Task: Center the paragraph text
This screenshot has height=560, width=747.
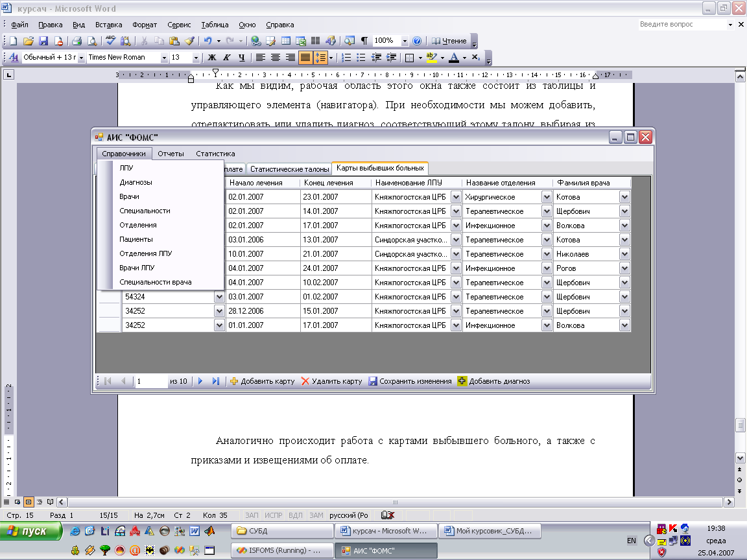Action: pyautogui.click(x=276, y=58)
